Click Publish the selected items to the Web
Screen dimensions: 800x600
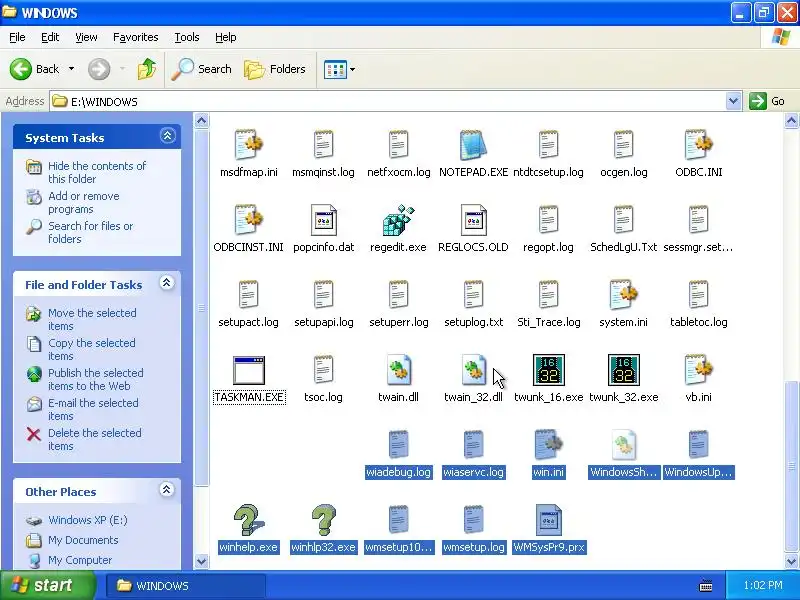tap(96, 379)
